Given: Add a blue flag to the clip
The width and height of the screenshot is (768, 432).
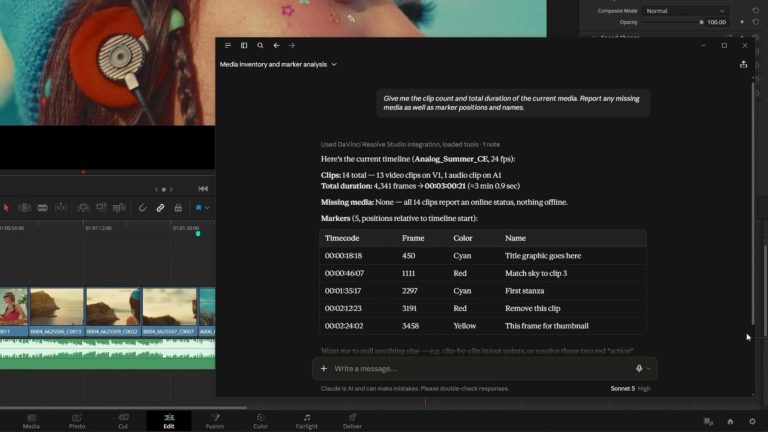Looking at the screenshot, I should point(198,208).
